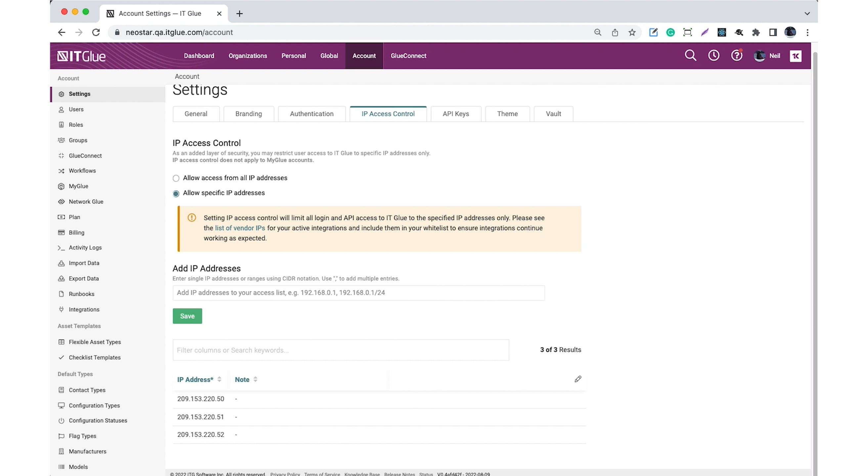Go back with browser back arrow
Viewport: 868px width, 476px height.
(x=62, y=32)
